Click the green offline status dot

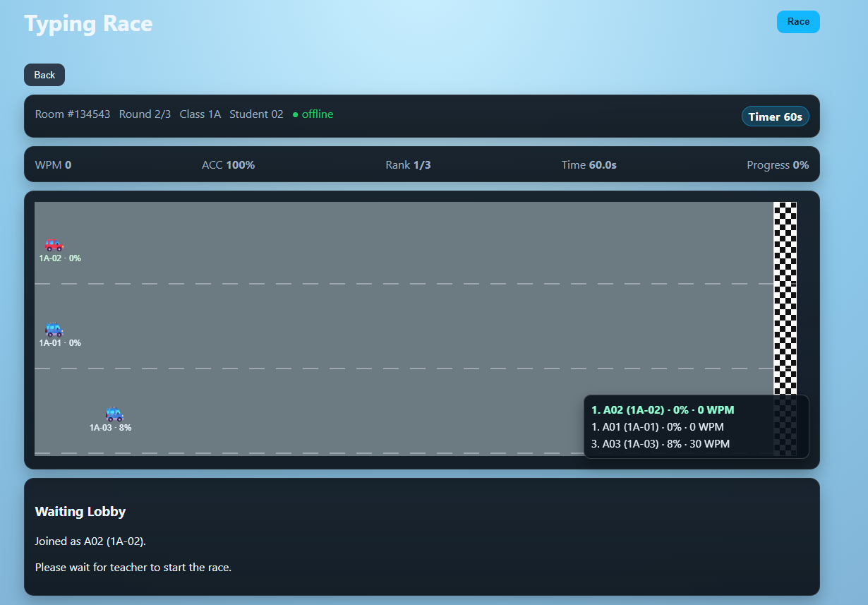click(x=296, y=114)
